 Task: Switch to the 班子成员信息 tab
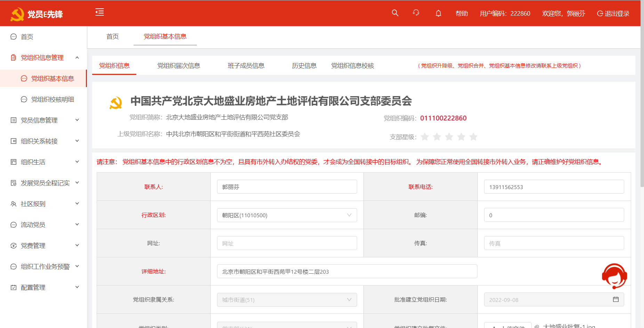point(246,65)
